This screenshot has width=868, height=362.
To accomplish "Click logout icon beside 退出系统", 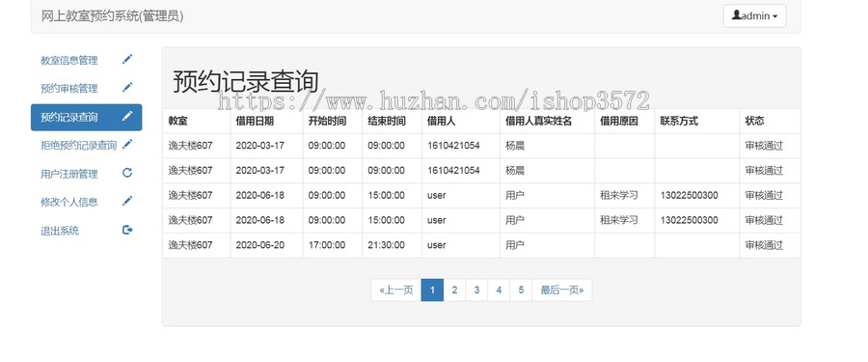I will click(x=127, y=230).
